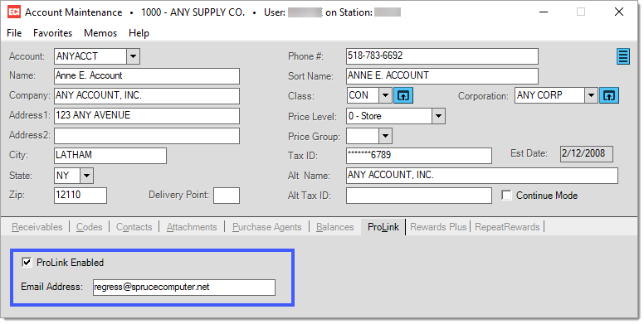This screenshot has height=324, width=644.
Task: Click the empty Address2 field
Action: 147,136
